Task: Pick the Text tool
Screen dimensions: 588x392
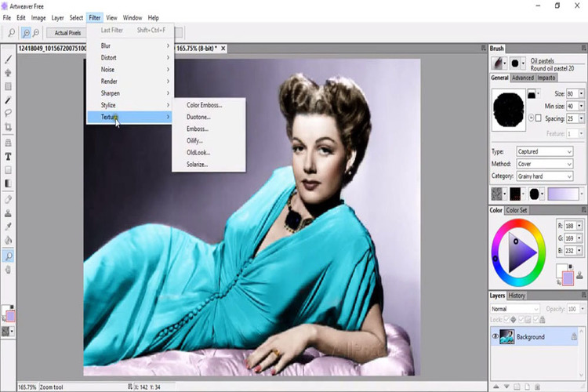Action: 9,157
